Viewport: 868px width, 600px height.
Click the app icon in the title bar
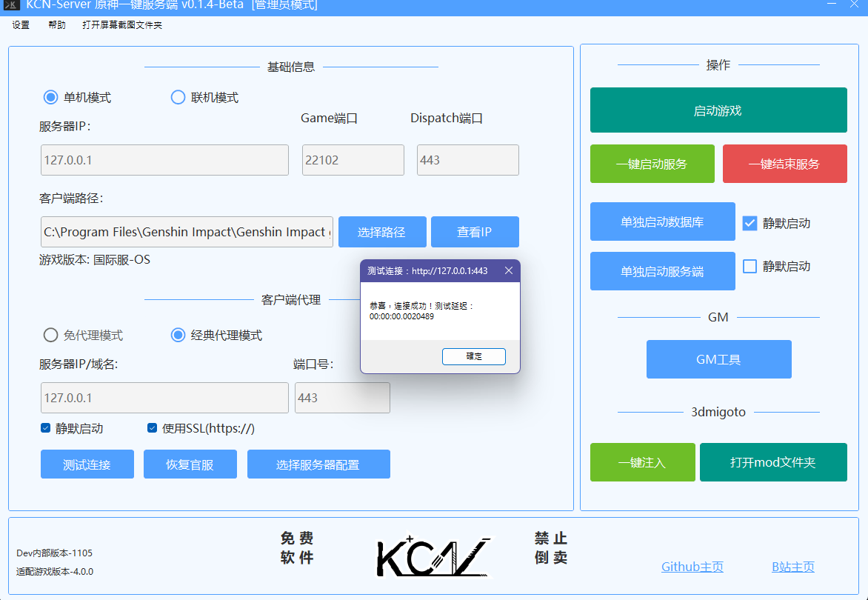pos(11,7)
